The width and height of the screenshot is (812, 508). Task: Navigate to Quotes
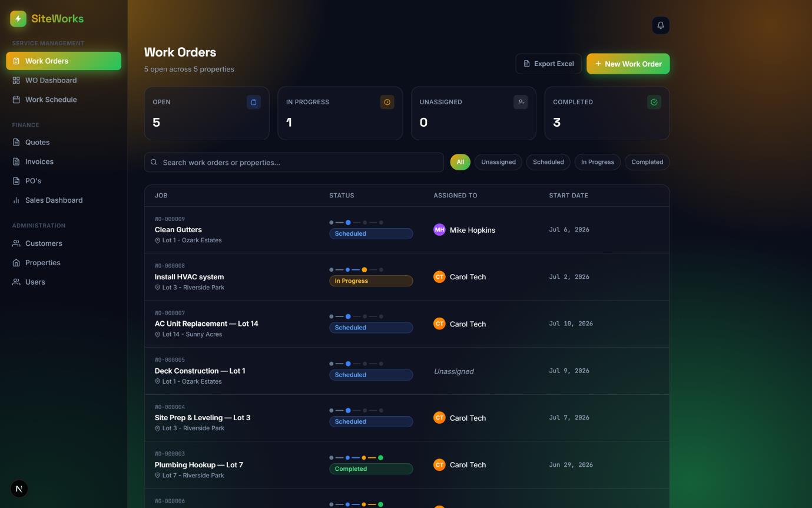click(x=64, y=142)
